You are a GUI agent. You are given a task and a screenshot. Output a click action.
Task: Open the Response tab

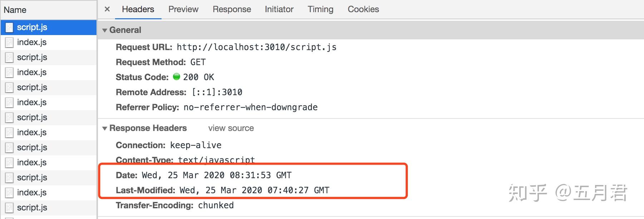pos(232,9)
